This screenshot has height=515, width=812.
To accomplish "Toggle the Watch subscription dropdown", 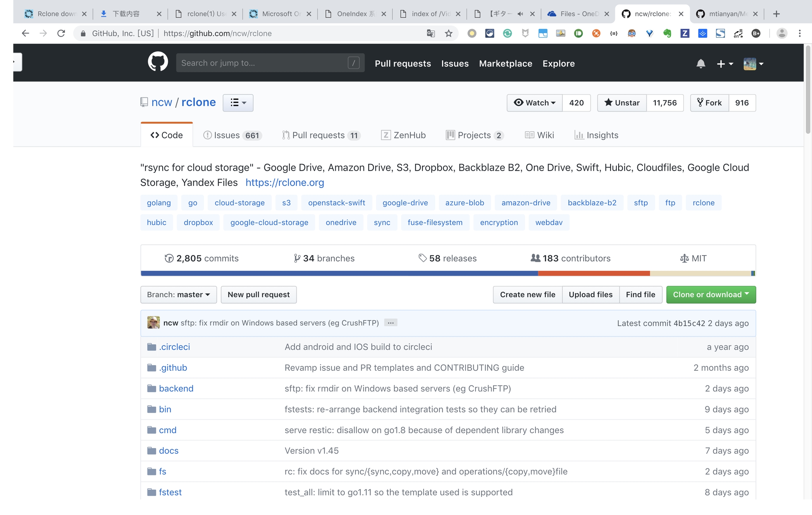I will (x=535, y=103).
